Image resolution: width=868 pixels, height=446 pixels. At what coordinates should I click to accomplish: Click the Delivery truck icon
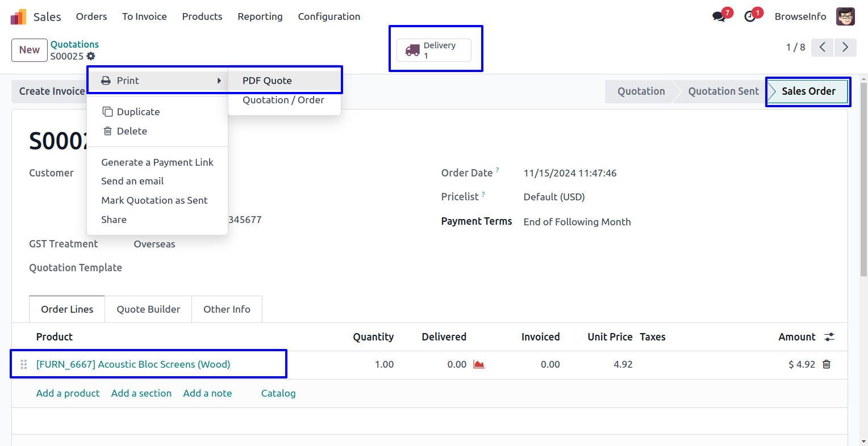412,51
